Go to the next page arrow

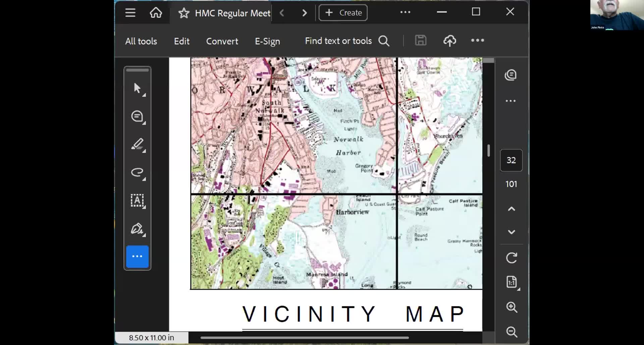point(511,232)
